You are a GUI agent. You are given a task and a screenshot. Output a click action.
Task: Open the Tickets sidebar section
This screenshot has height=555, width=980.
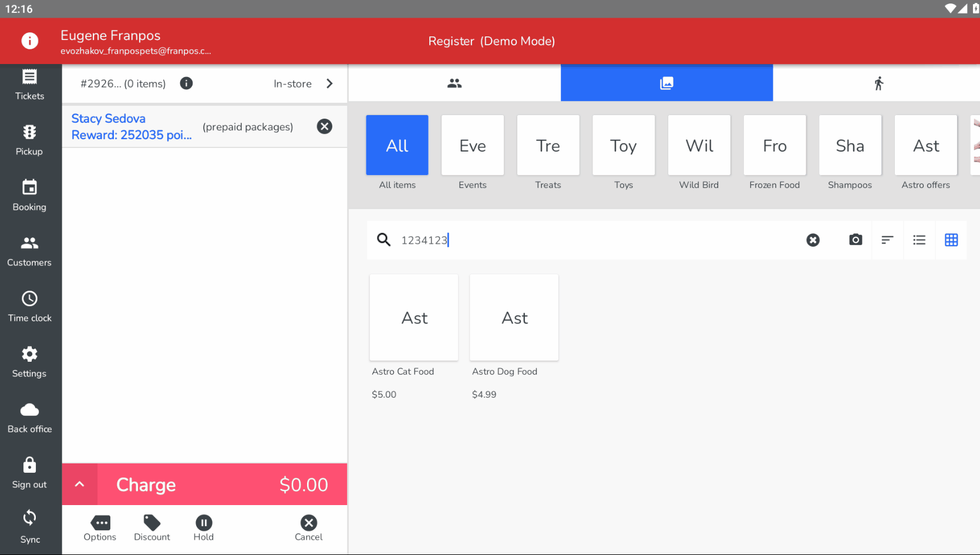(30, 85)
